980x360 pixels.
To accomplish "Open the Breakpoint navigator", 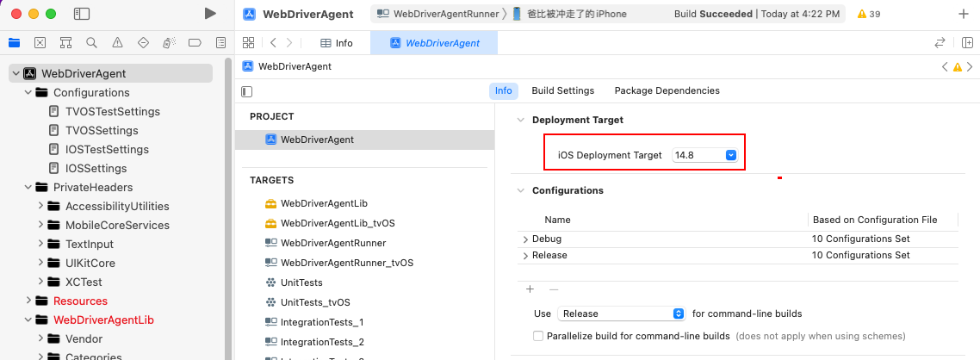I will pyautogui.click(x=195, y=42).
